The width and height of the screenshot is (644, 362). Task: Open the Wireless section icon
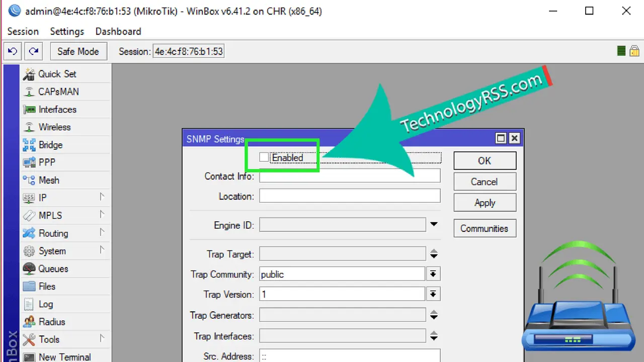30,127
